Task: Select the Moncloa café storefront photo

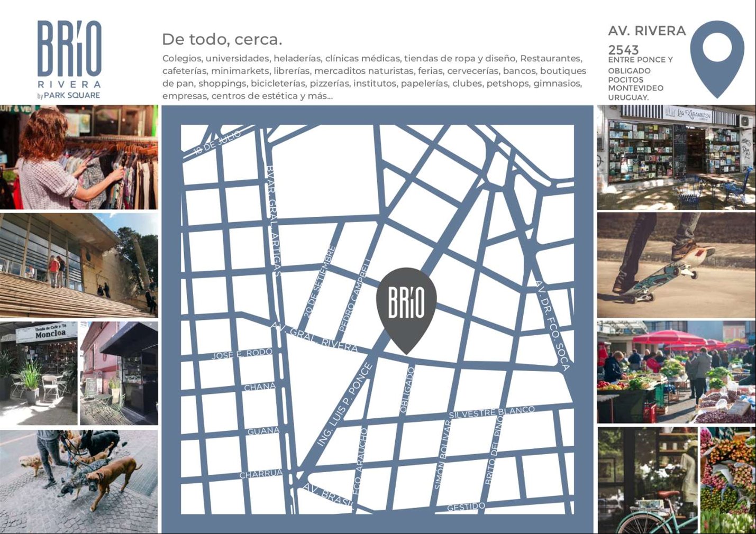Action: coord(39,373)
